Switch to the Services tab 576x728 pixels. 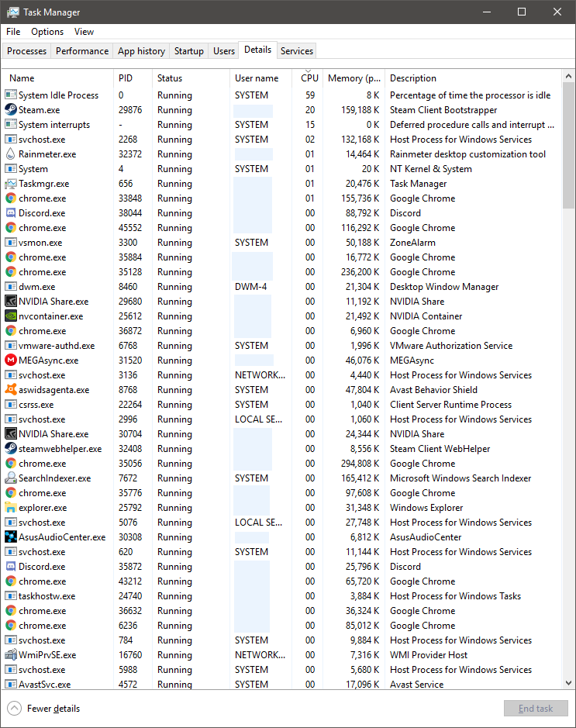[x=297, y=51]
